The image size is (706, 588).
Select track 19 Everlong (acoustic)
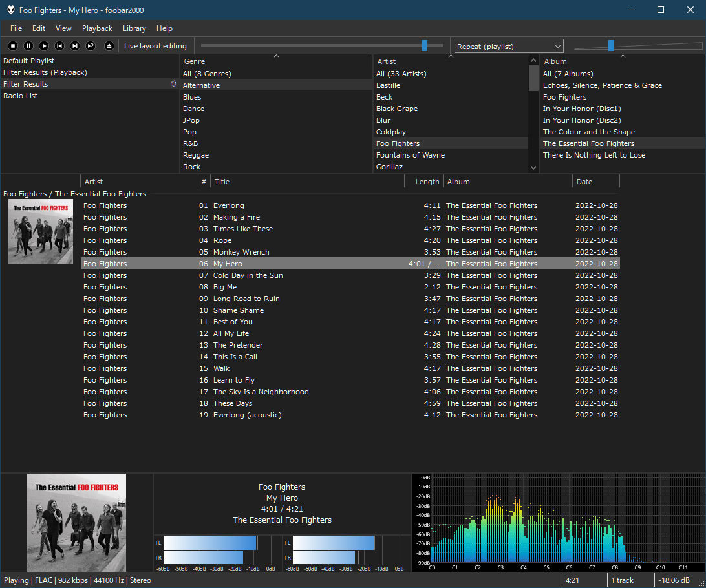pyautogui.click(x=350, y=415)
